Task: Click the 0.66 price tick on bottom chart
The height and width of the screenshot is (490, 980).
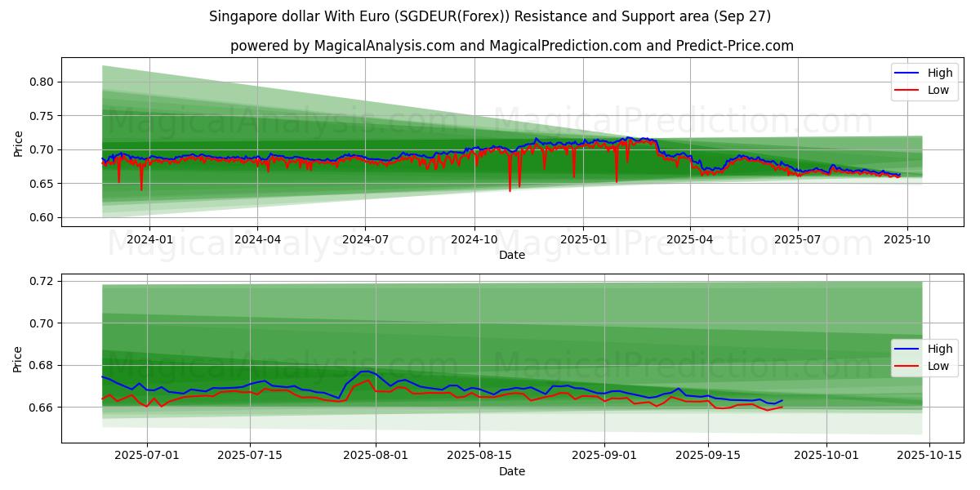Action: tap(42, 408)
